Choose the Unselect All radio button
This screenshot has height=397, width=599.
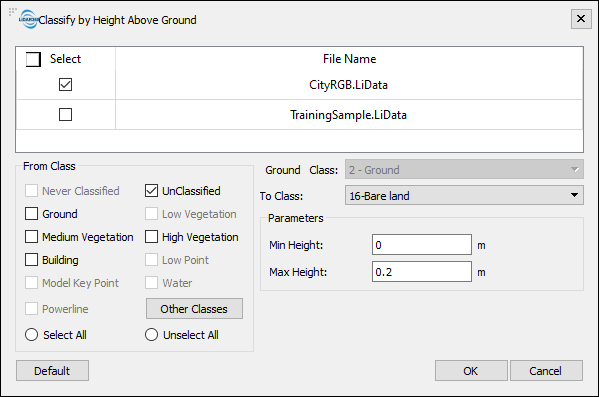pyautogui.click(x=151, y=335)
